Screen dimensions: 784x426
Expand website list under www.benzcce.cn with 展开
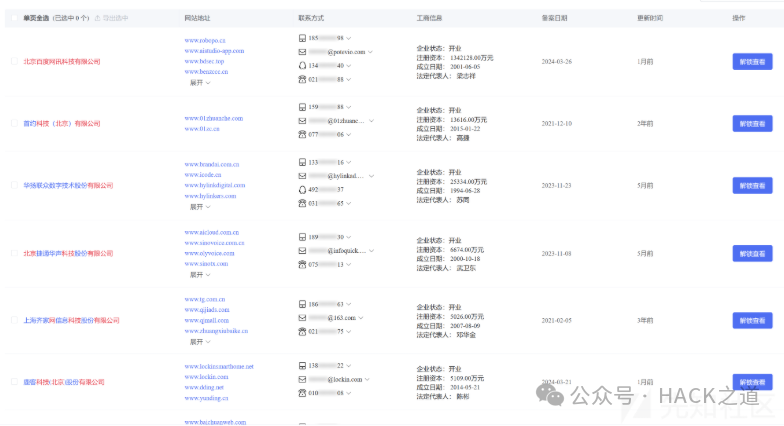tap(200, 82)
